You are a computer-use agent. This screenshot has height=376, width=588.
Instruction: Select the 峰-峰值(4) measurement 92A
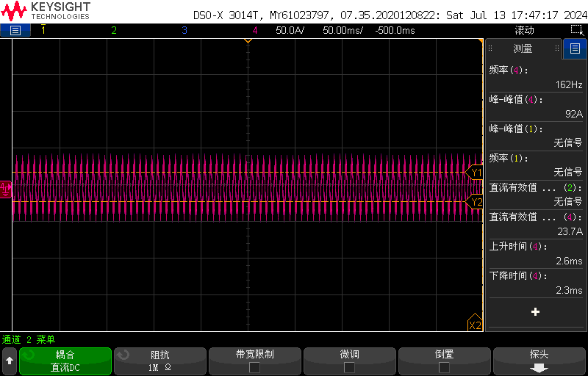(536, 106)
